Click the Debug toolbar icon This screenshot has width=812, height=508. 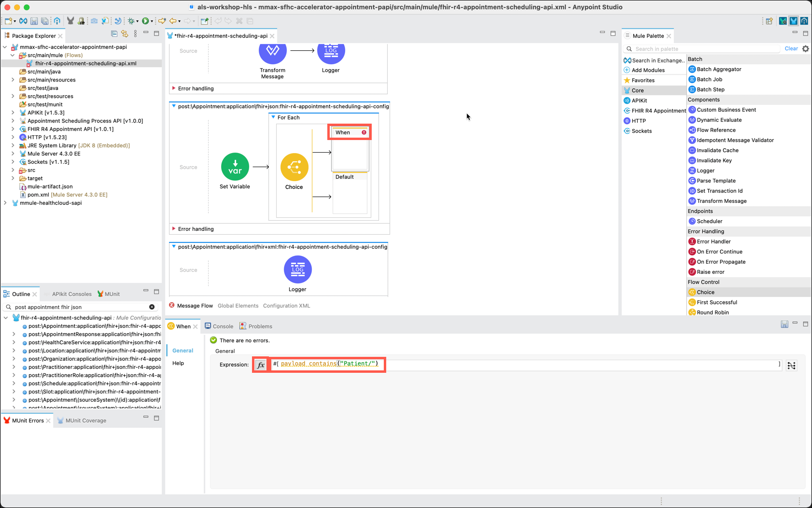pyautogui.click(x=131, y=21)
